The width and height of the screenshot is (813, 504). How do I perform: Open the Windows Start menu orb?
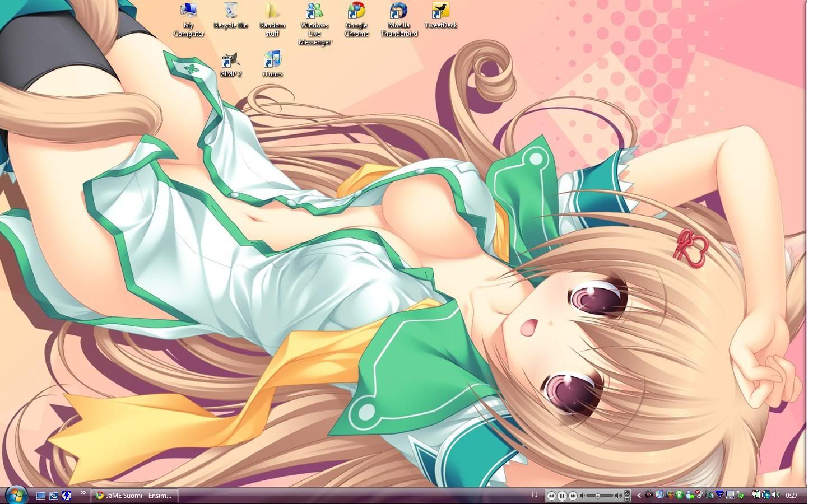(16, 495)
